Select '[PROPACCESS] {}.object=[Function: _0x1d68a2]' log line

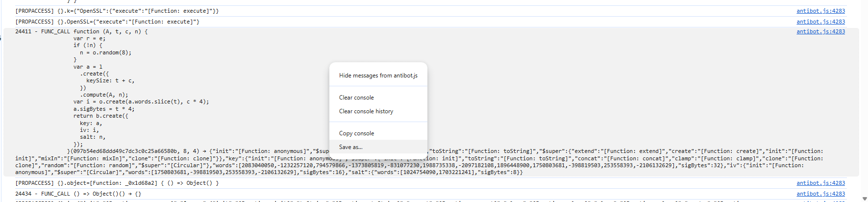coord(117,183)
